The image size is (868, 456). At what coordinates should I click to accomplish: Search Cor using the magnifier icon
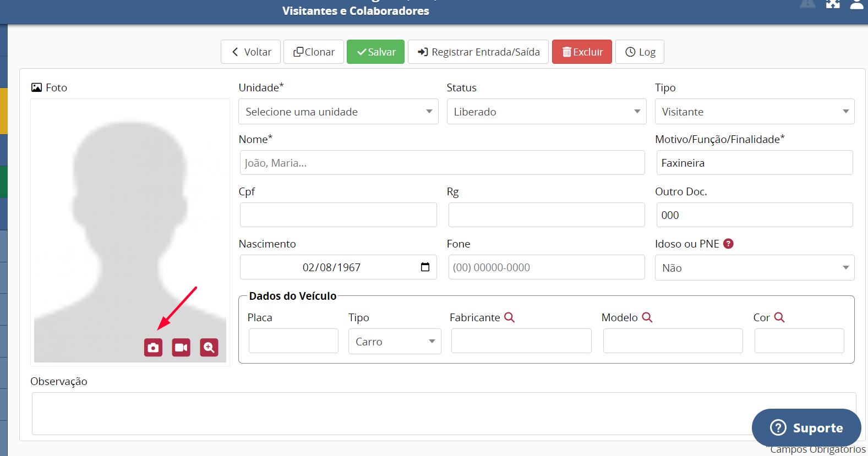click(779, 317)
